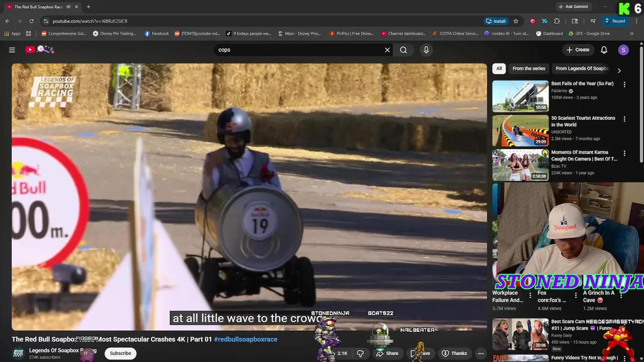View site information icon in address bar

46,21
